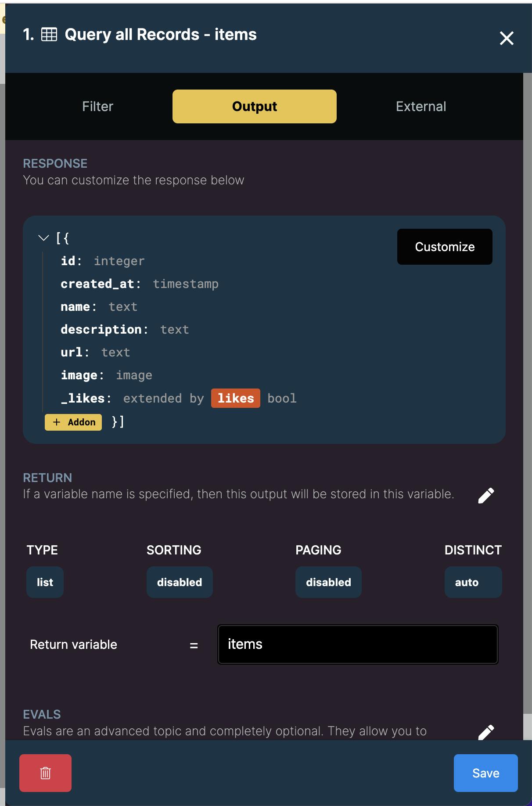
Task: Change the Paging disabled setting
Action: 328,582
